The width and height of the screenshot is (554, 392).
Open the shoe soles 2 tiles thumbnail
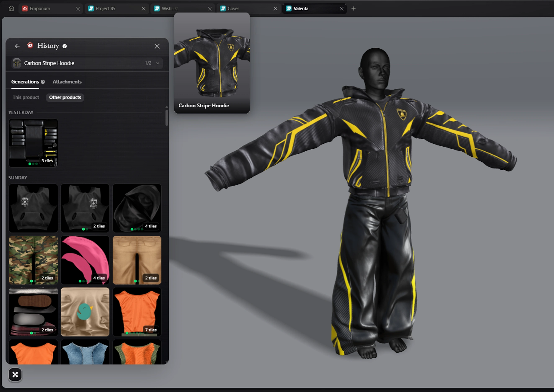[33, 312]
